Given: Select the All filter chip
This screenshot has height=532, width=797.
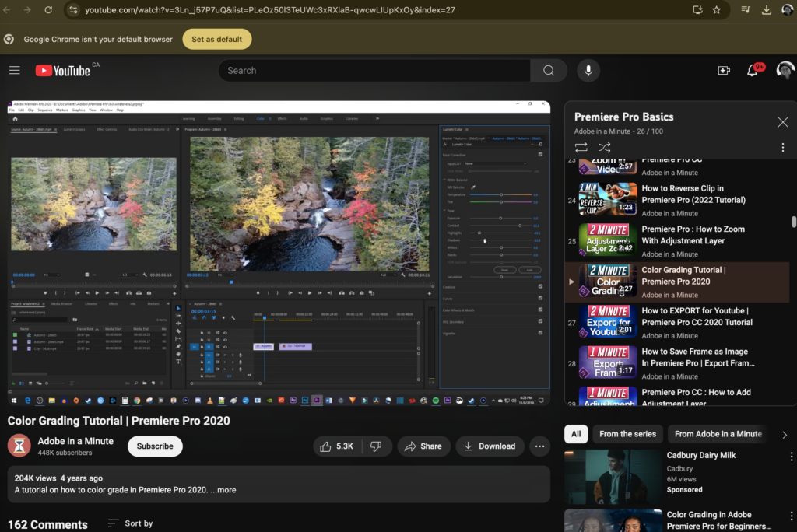Looking at the screenshot, I should click(576, 434).
